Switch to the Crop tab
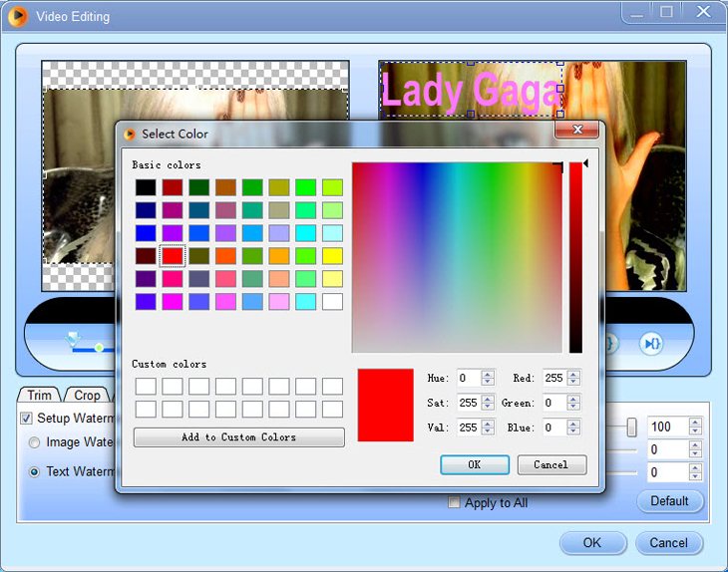728x572 pixels. pos(88,396)
